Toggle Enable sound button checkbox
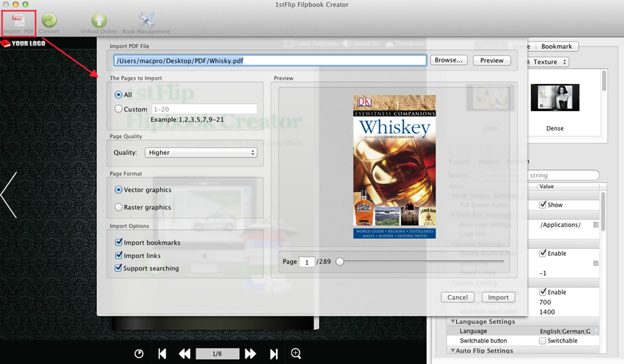The height and width of the screenshot is (364, 624). tap(542, 253)
